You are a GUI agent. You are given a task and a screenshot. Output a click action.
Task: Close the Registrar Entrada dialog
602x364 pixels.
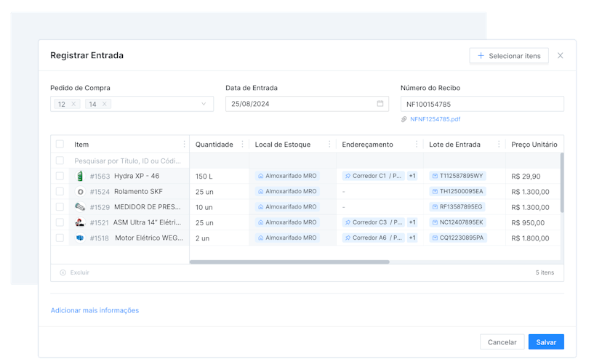pos(560,56)
